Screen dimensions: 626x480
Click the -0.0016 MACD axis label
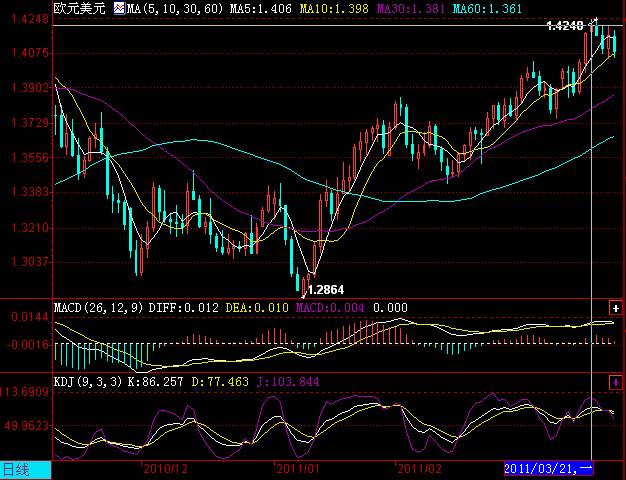pos(28,345)
